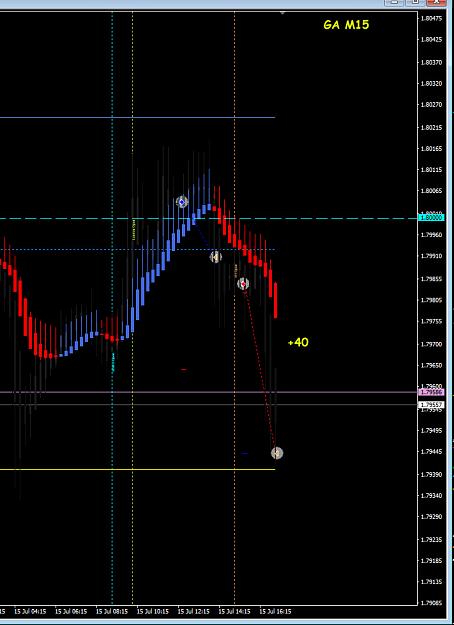Click the 1.79085 price axis label
454x625 pixels.
(431, 603)
